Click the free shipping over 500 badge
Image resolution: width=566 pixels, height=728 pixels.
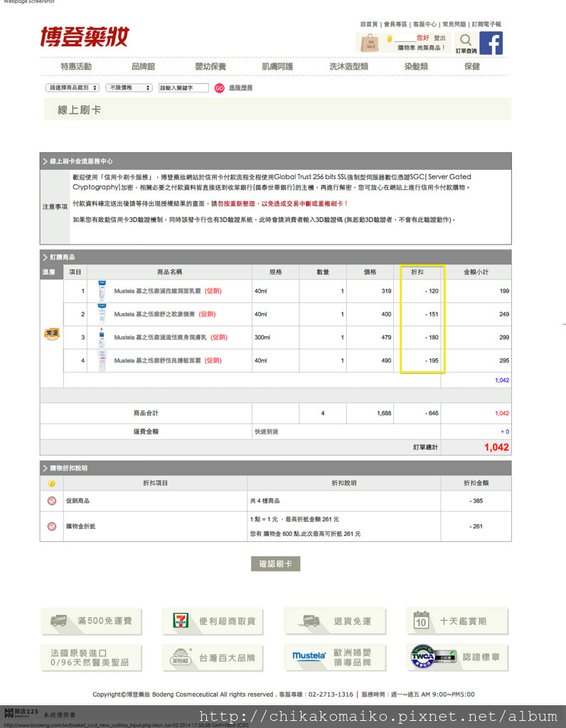pyautogui.click(x=91, y=621)
